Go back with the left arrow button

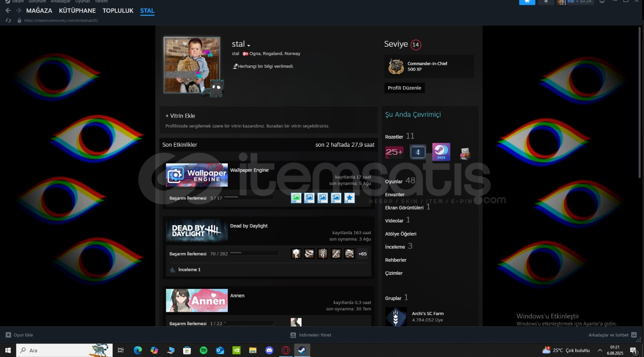point(8,10)
